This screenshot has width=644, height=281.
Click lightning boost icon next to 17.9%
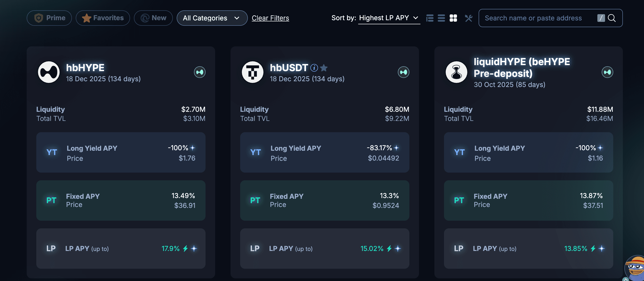(185, 249)
